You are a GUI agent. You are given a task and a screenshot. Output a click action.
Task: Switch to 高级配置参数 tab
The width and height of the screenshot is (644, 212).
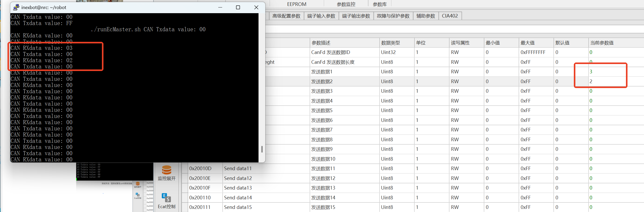(x=286, y=16)
